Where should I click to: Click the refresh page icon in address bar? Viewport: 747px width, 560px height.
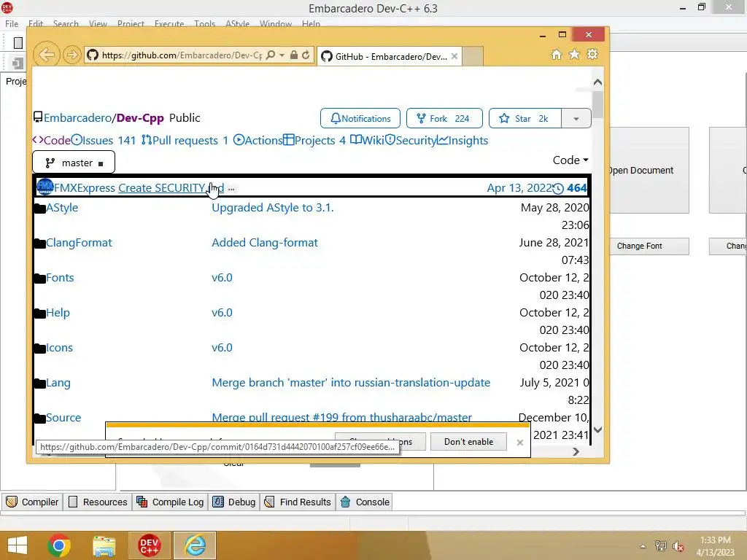306,55
